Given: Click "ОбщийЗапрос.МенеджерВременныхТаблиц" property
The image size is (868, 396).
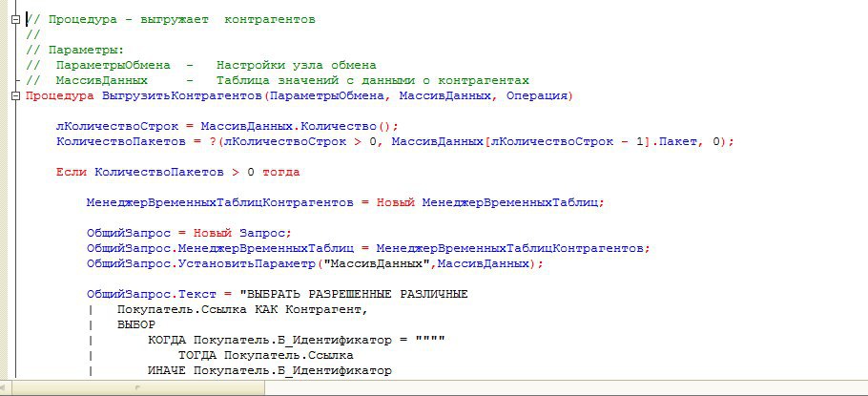Looking at the screenshot, I should point(219,249).
